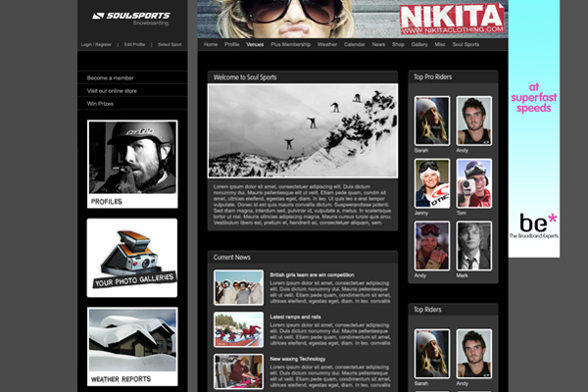Open Your Photo Galleries camera tile
The image size is (588, 392).
tap(132, 258)
